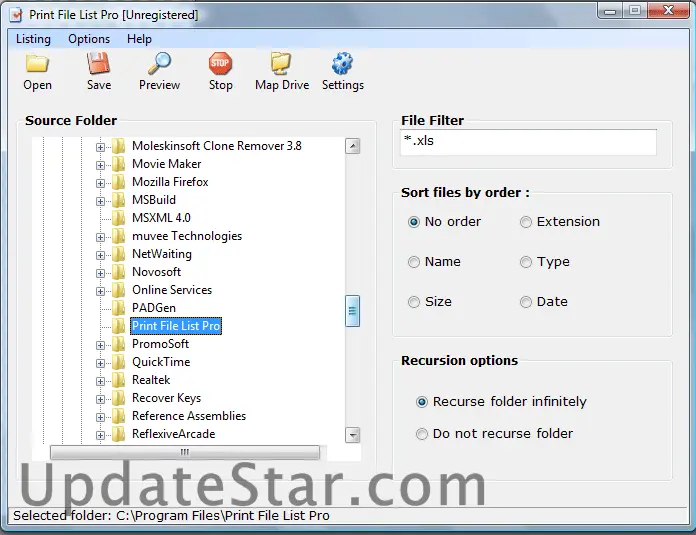Open the Help menu
This screenshot has height=535, width=696.
pos(139,39)
